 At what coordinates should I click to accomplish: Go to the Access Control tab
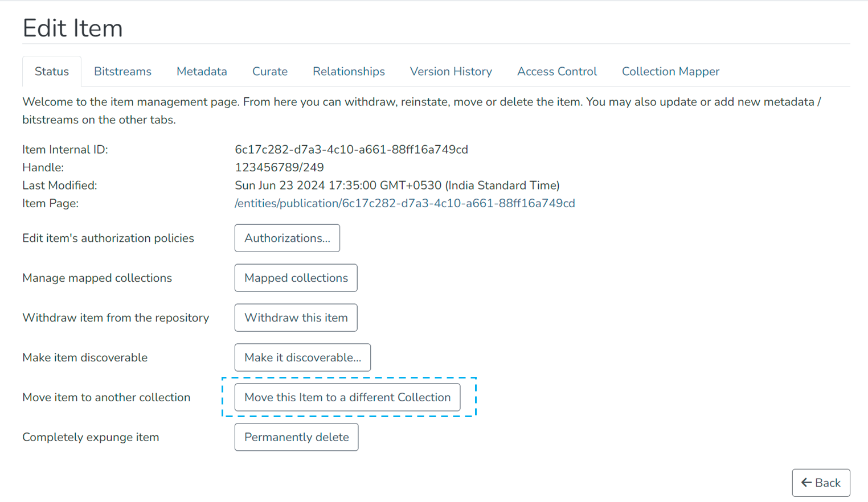(x=556, y=71)
